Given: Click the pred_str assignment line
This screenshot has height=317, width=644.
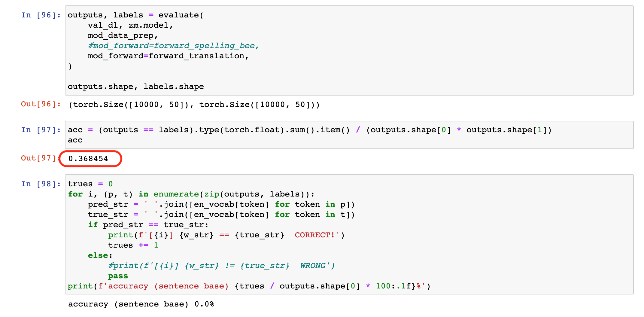Looking at the screenshot, I should pos(221,204).
